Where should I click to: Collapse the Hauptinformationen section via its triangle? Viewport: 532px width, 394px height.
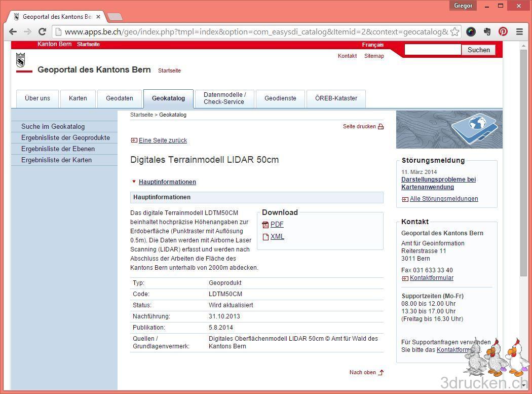coord(134,181)
